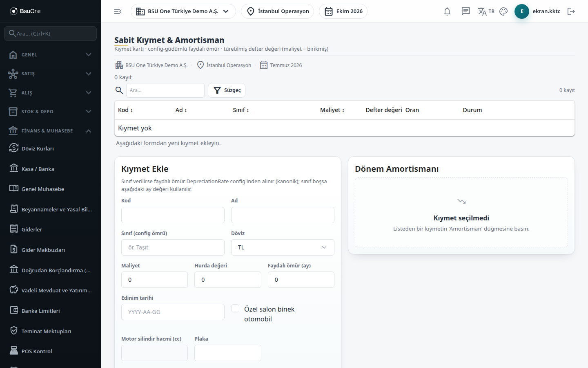Open Vadeli Mevduat ve Yatırım page
Screen dimensions: 588x368
coord(51,290)
